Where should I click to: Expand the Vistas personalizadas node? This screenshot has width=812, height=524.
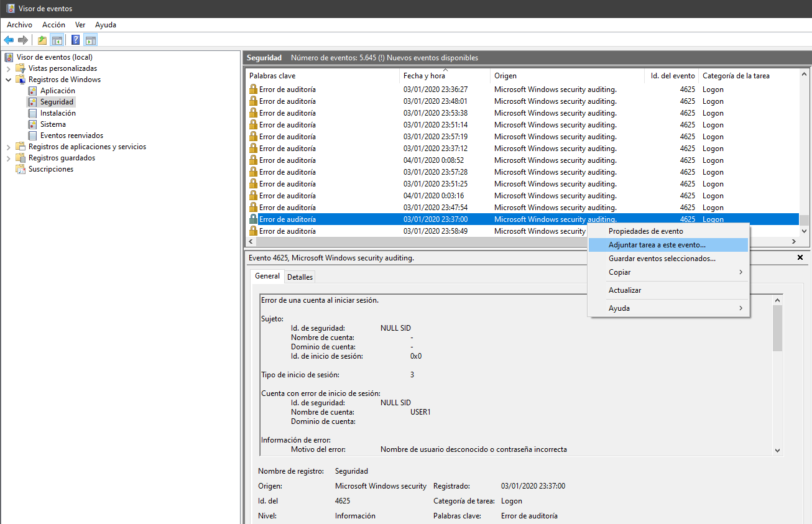click(x=9, y=68)
